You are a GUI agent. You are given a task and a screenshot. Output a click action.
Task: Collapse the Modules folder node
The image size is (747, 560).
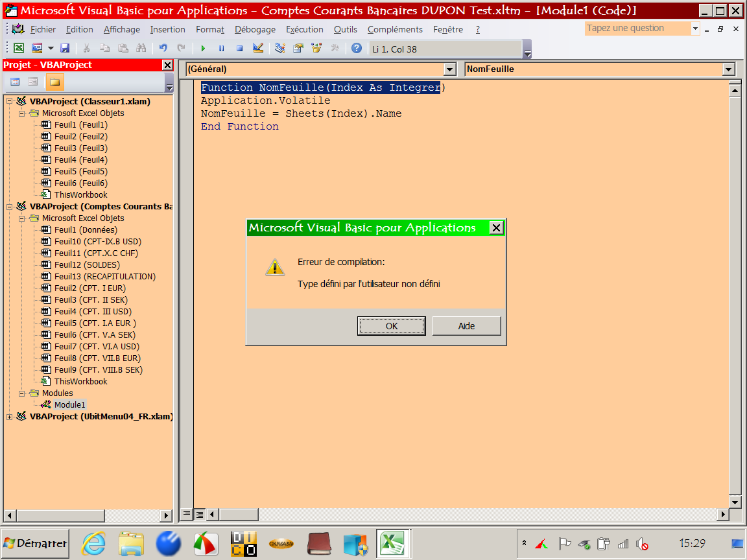[21, 393]
